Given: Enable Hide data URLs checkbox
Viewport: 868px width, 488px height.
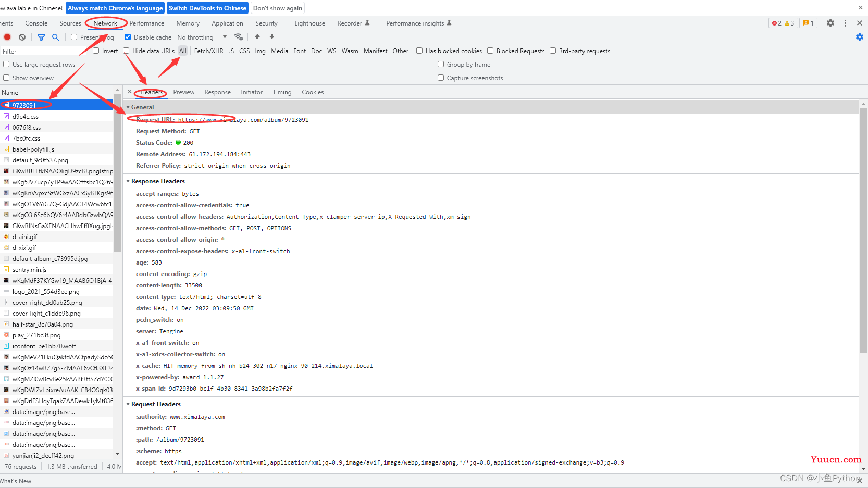Looking at the screenshot, I should point(126,51).
